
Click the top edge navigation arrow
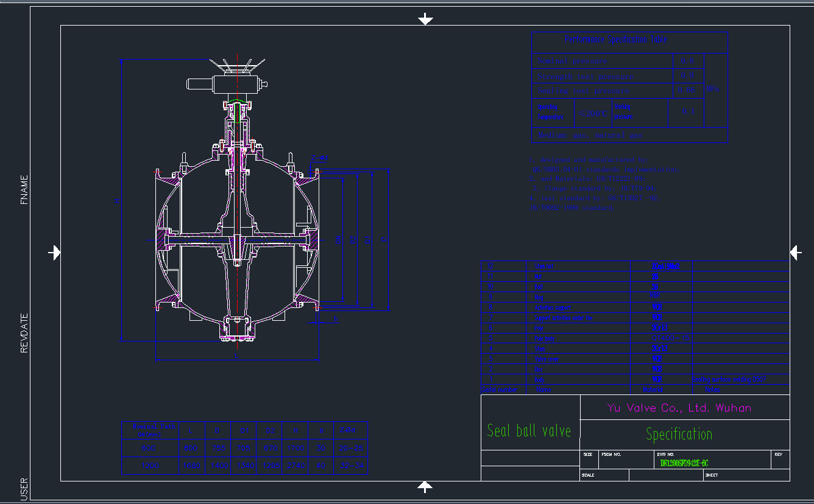point(425,18)
